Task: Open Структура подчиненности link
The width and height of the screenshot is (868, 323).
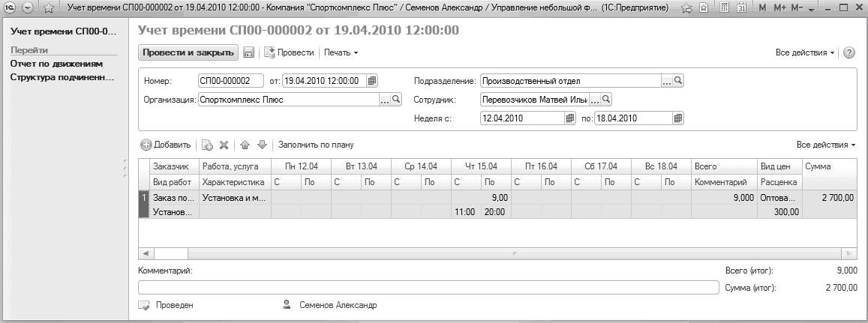Action: [x=62, y=77]
